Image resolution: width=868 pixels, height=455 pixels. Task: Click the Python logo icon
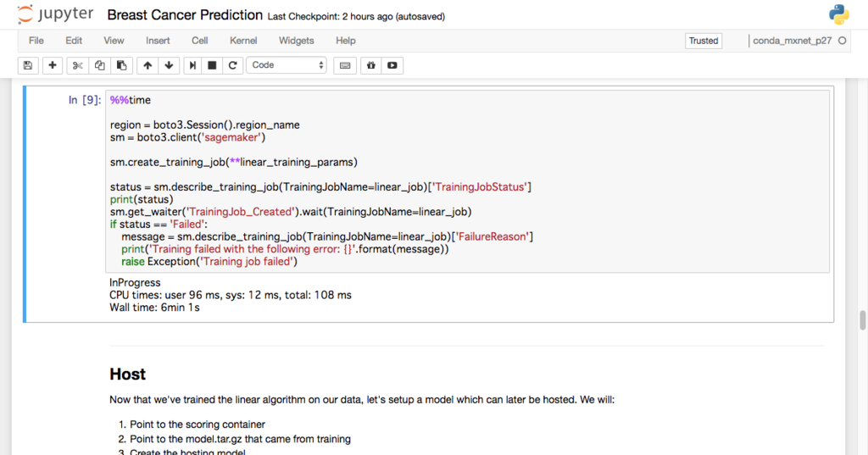(x=838, y=15)
